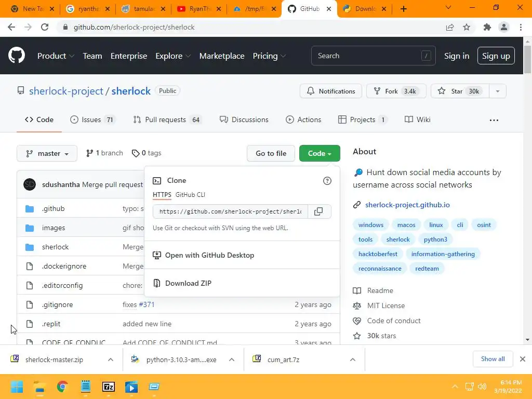Click the .github folder icon
The image size is (532, 399).
click(30, 209)
